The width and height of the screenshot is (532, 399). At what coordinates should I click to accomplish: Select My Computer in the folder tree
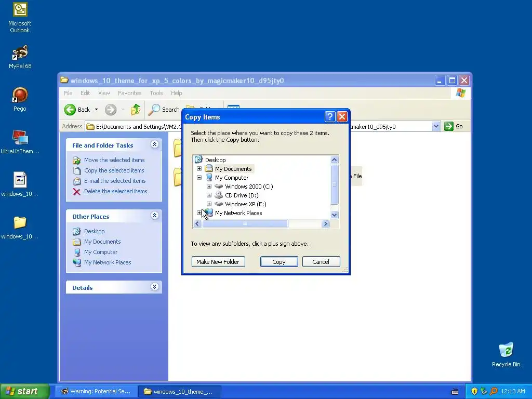(x=232, y=178)
